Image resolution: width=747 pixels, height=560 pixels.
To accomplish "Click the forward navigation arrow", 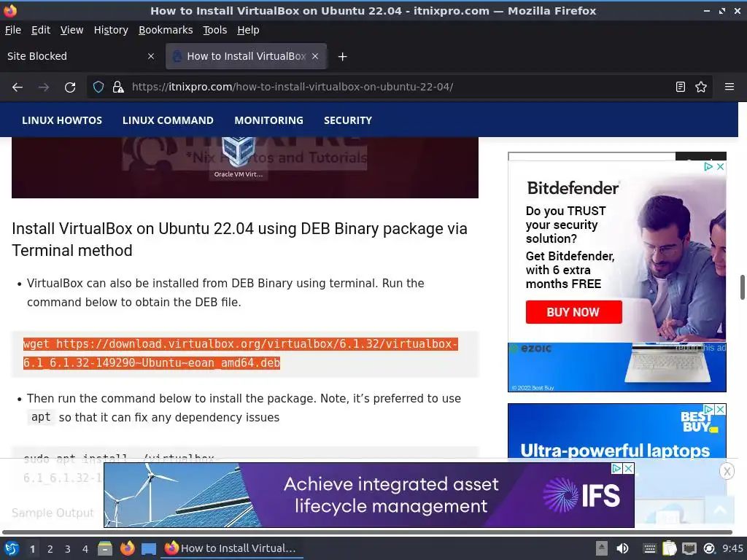I will pyautogui.click(x=44, y=87).
